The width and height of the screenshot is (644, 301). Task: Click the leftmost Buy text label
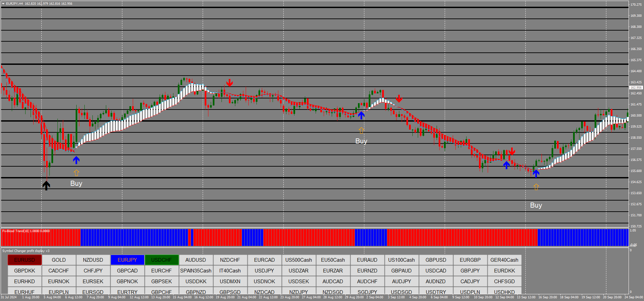point(76,183)
